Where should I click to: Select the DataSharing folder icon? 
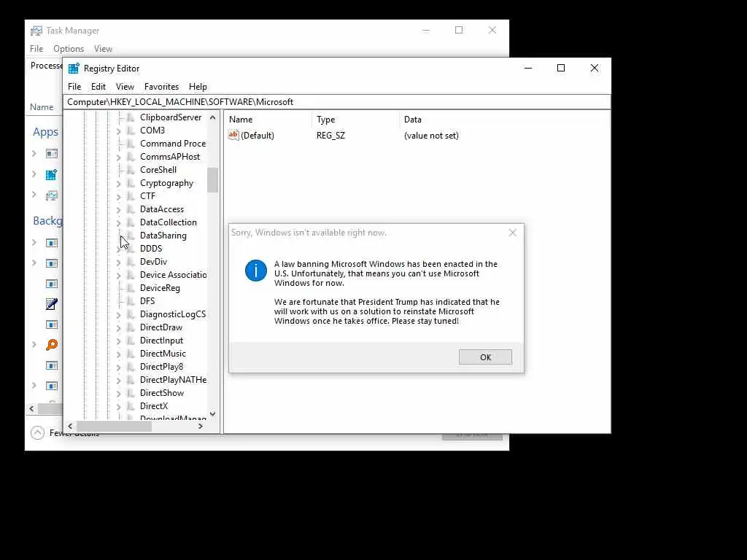131,236
